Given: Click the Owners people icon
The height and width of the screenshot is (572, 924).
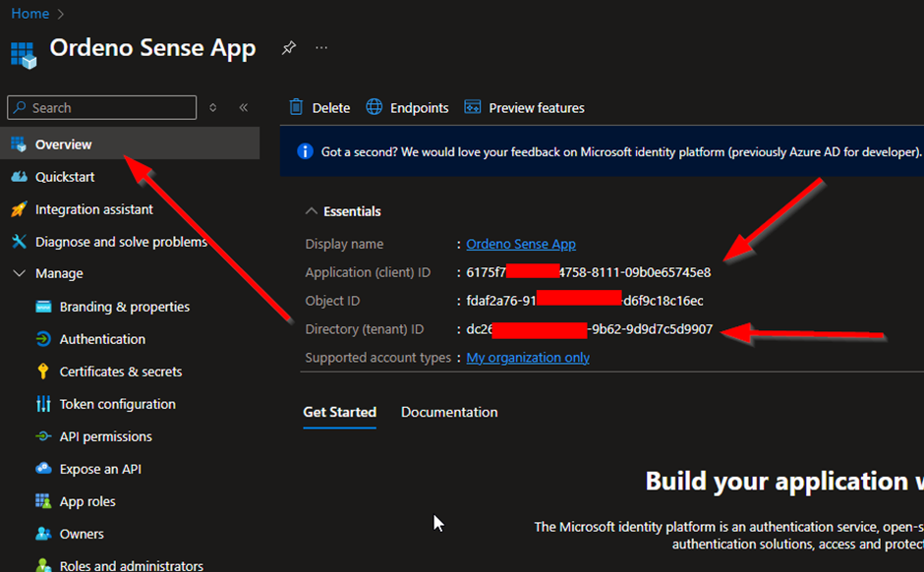Looking at the screenshot, I should click(43, 533).
